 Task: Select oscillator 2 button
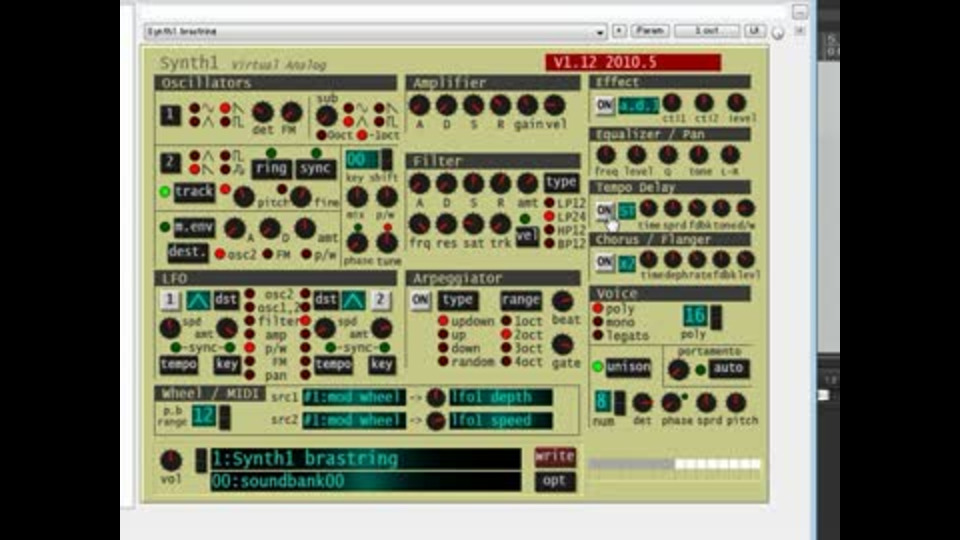coord(170,162)
